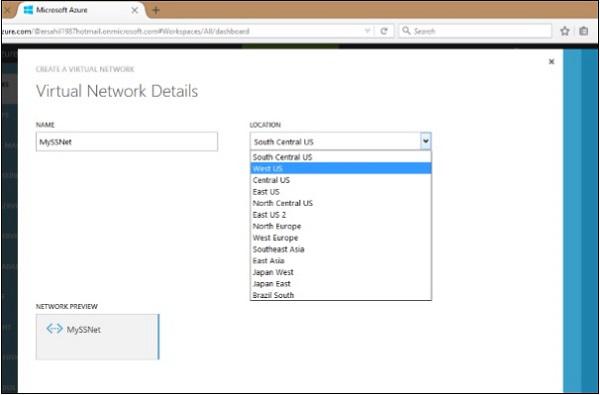Viewport: 600px width, 395px height.
Task: Pick Brazil South location
Action: coord(341,295)
